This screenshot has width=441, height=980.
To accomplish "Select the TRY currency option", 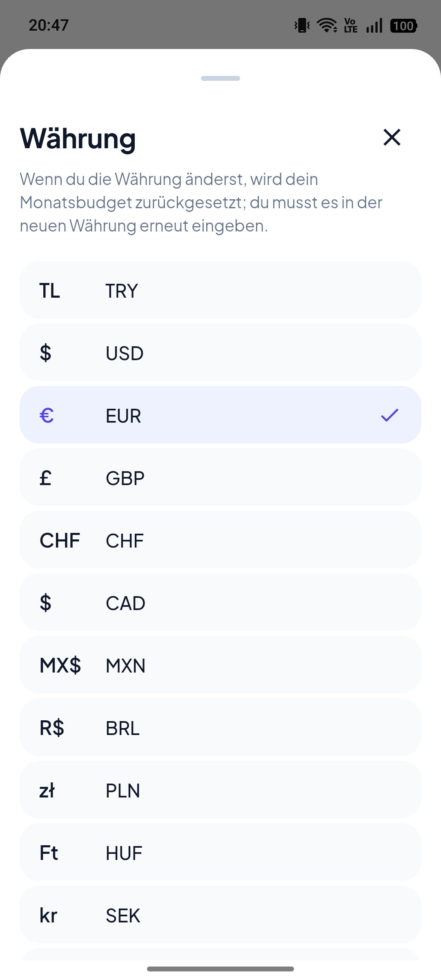I will pyautogui.click(x=220, y=290).
